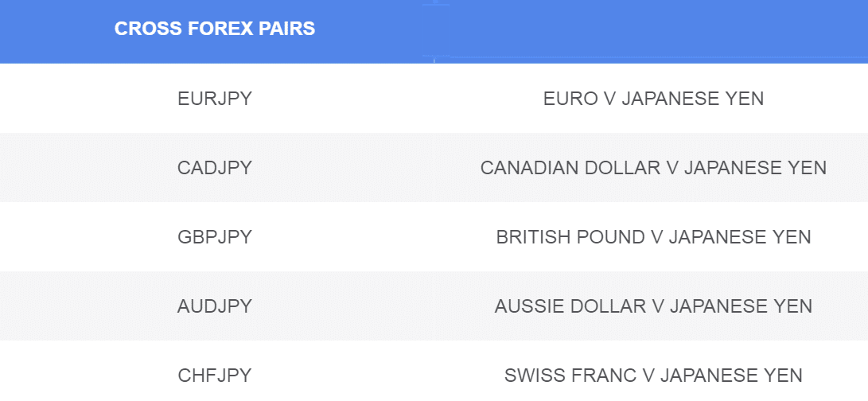
Task: Click CANADIAN DOLLAR V JAPANESE YEN text
Action: point(653,168)
